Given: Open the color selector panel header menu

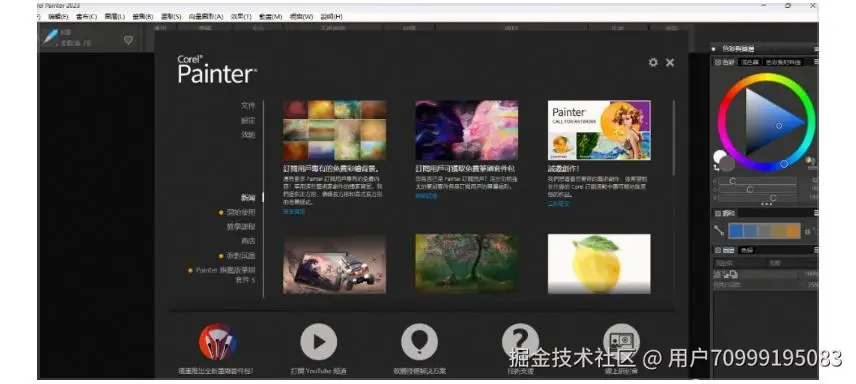Looking at the screenshot, I should (816, 48).
